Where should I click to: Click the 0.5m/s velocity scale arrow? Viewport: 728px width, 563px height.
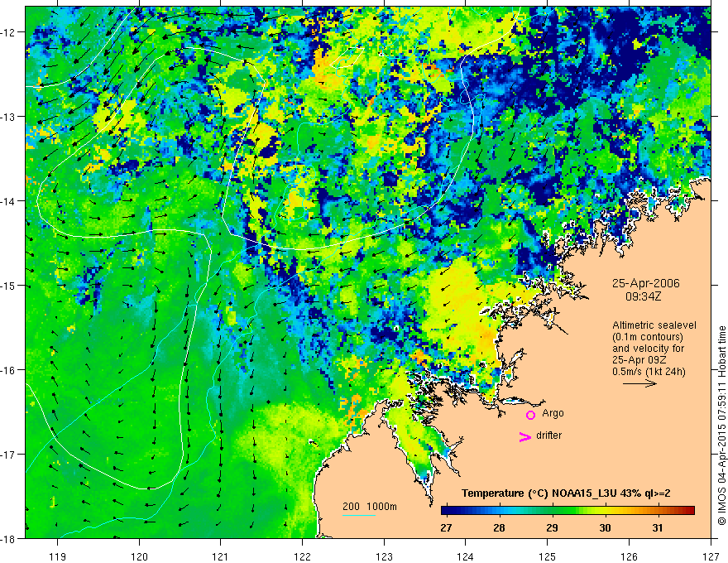[x=639, y=383]
